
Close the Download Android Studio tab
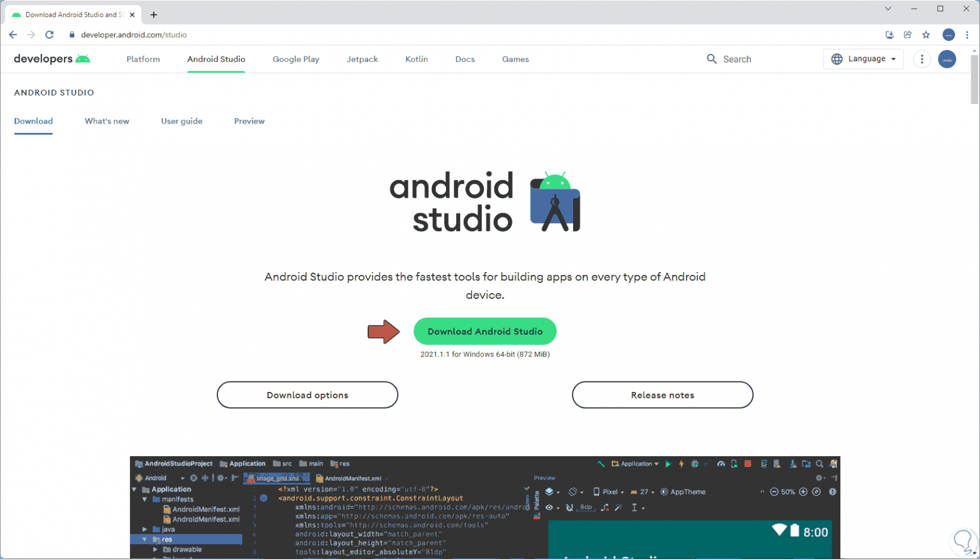pos(132,15)
